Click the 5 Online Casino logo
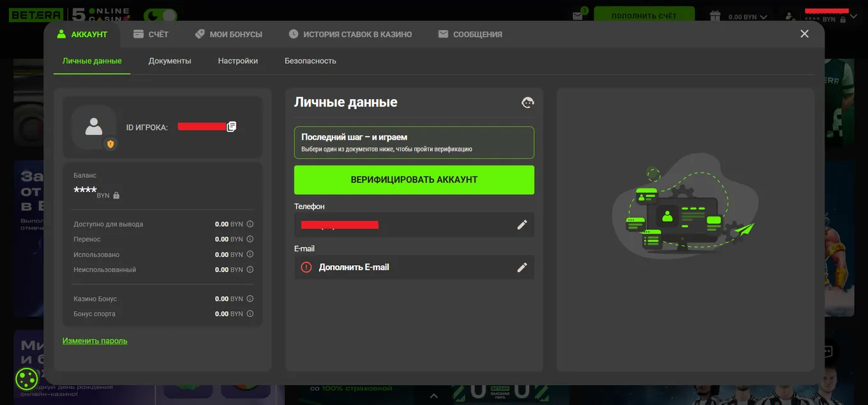868x405 pixels. [101, 15]
